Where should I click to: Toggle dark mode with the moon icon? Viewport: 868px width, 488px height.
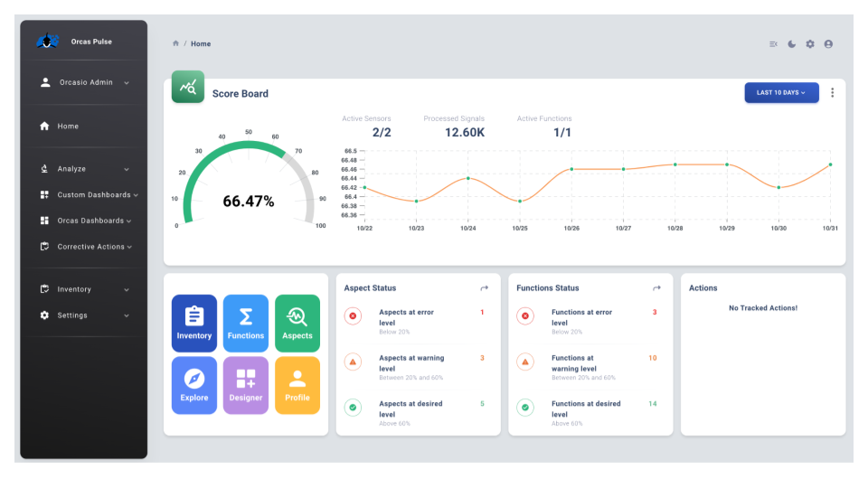pyautogui.click(x=792, y=44)
